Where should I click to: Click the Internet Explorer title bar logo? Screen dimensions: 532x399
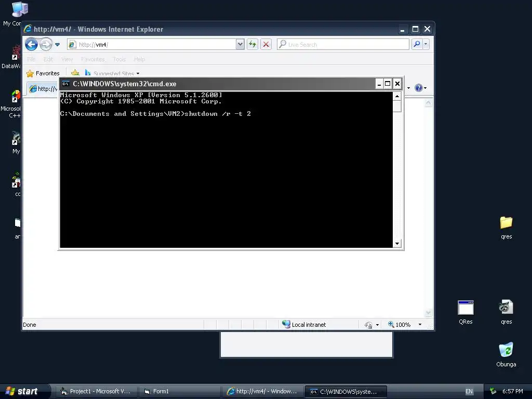28,29
